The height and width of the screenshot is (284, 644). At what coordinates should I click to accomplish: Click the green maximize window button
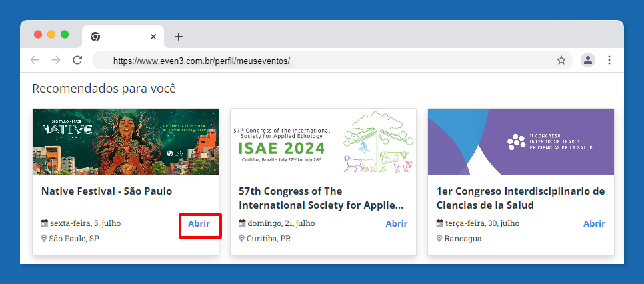pyautogui.click(x=65, y=35)
